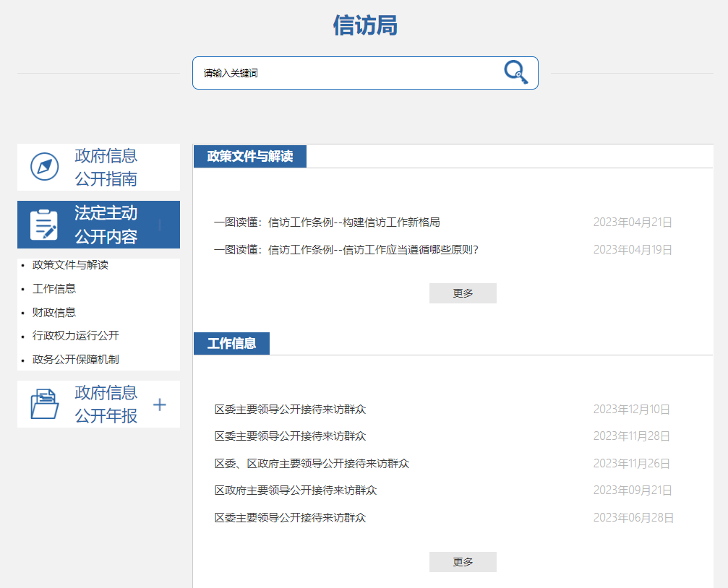This screenshot has width=728, height=588.
Task: Click the 政策文件与解读 section header tab
Action: click(x=250, y=157)
